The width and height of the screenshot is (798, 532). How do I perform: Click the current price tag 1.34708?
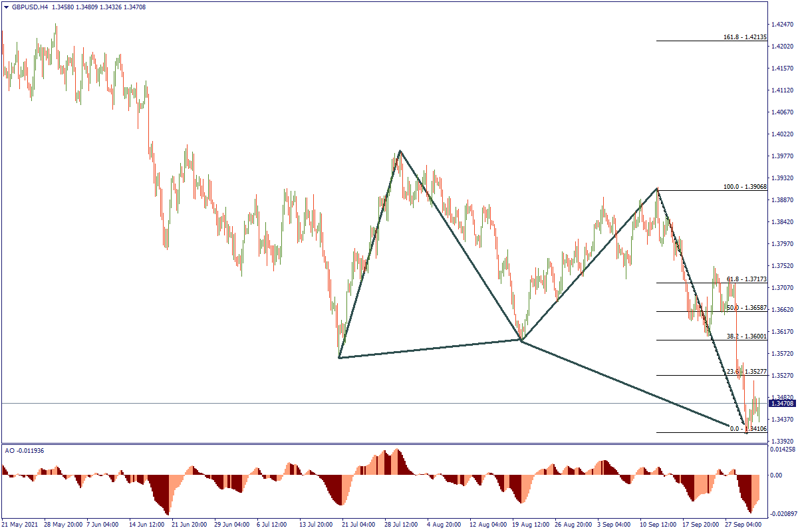[x=781, y=404]
